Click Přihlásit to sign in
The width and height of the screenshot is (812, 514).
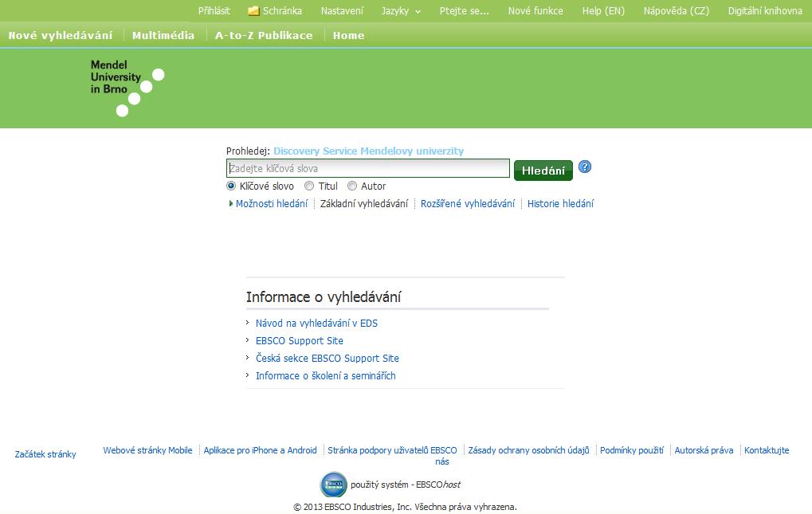[x=214, y=11]
